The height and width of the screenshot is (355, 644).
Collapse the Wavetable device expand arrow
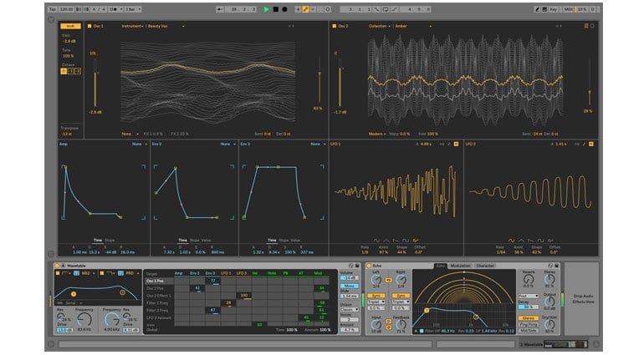pyautogui.click(x=64, y=266)
